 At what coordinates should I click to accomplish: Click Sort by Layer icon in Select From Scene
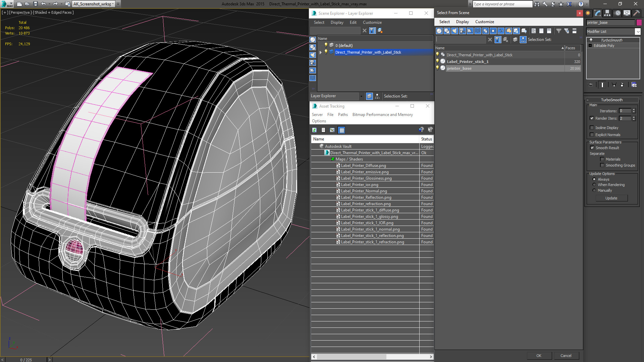tap(515, 40)
